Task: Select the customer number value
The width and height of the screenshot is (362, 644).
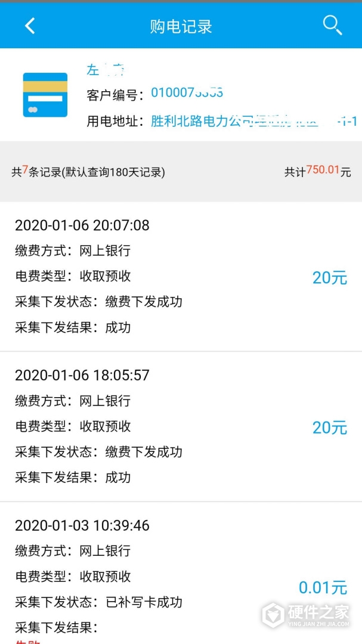Action: pos(187,93)
